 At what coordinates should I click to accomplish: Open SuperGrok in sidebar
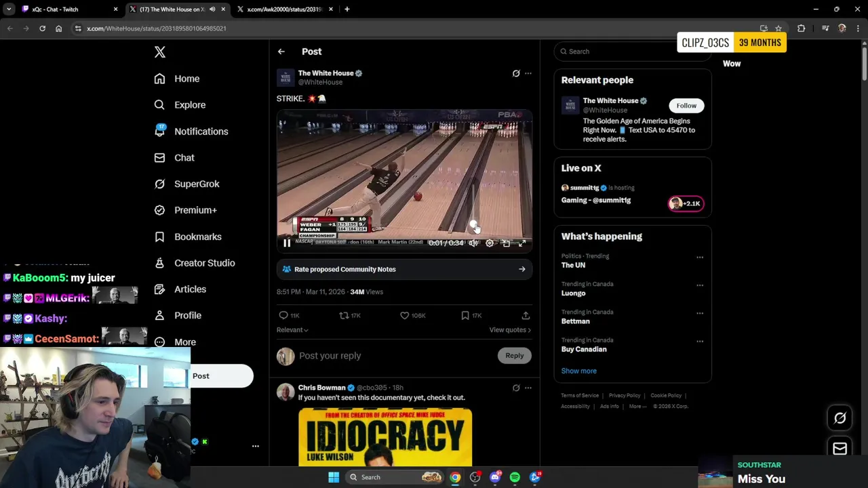(x=186, y=184)
